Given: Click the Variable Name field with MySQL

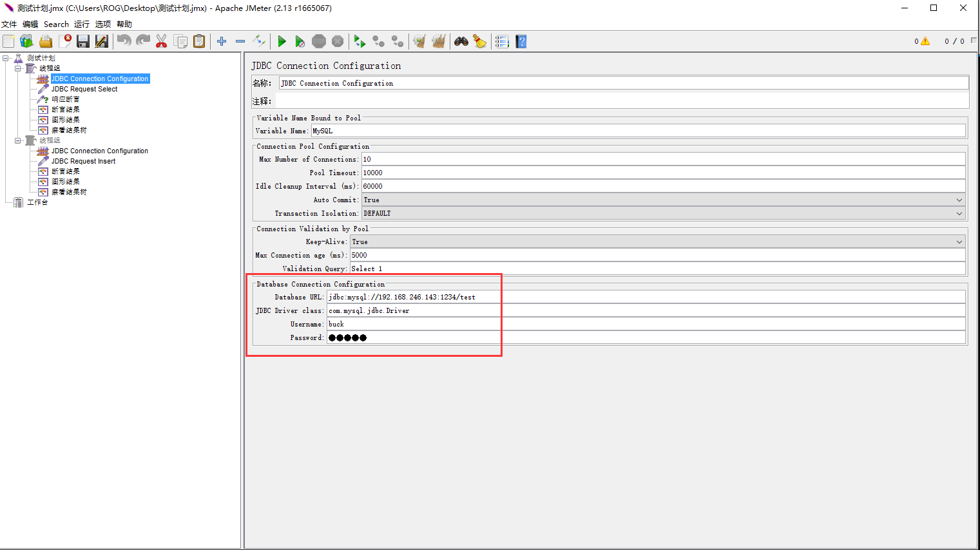Looking at the screenshot, I should (639, 131).
